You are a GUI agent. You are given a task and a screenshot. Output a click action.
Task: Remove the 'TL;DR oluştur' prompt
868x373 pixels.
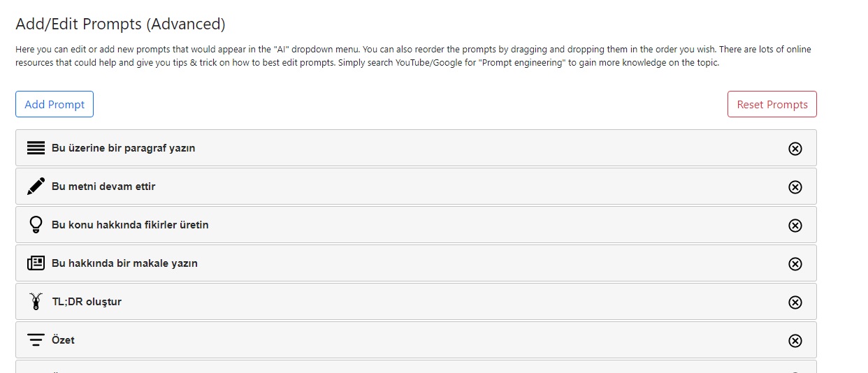[x=795, y=302]
